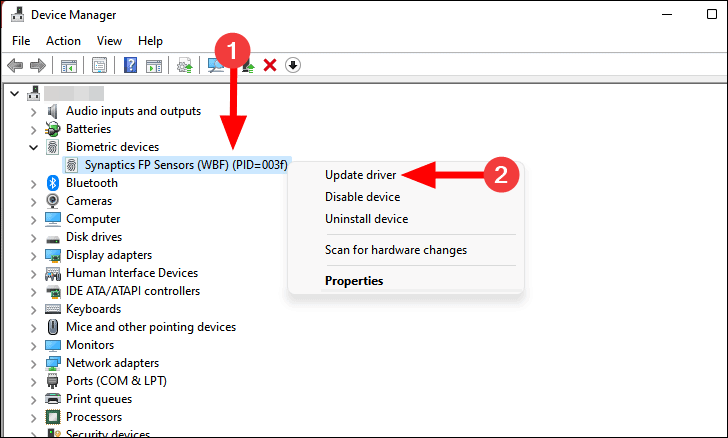Expand the Bluetooth category

pos(33,183)
